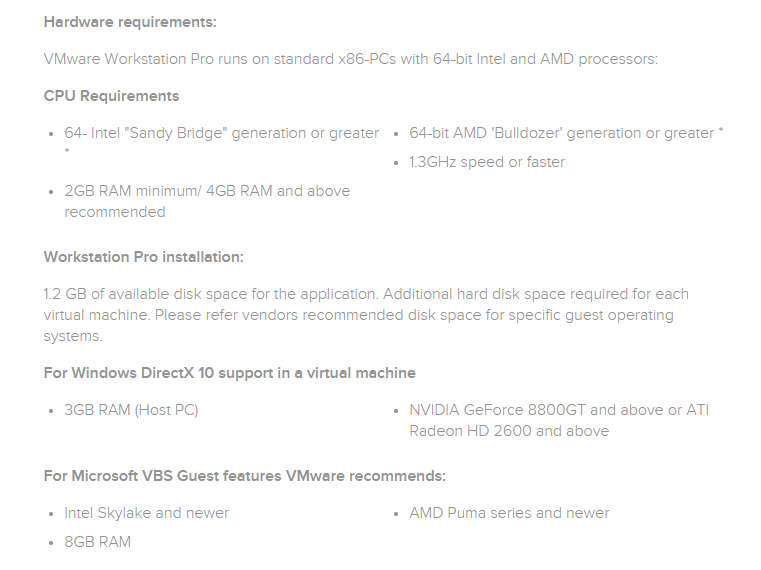Click the '1.3GHz speed or faster' item
Image resolution: width=761 pixels, height=570 pixels.
(487, 162)
